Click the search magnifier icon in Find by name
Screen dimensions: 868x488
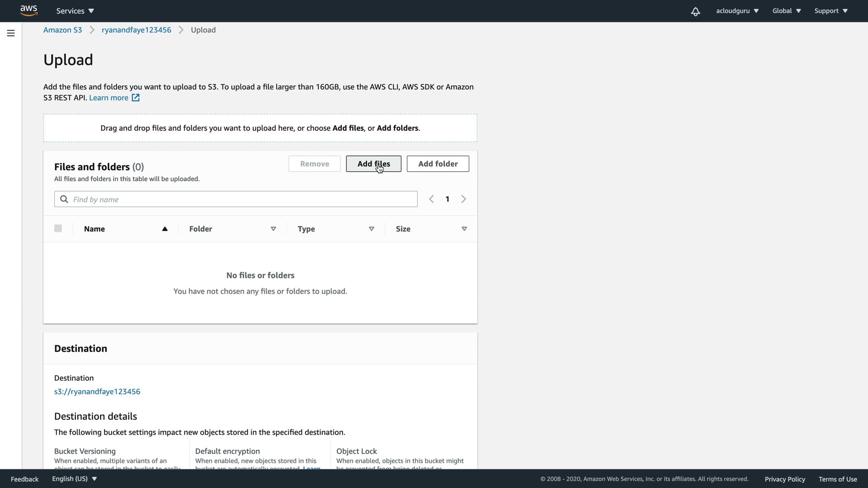(x=64, y=199)
